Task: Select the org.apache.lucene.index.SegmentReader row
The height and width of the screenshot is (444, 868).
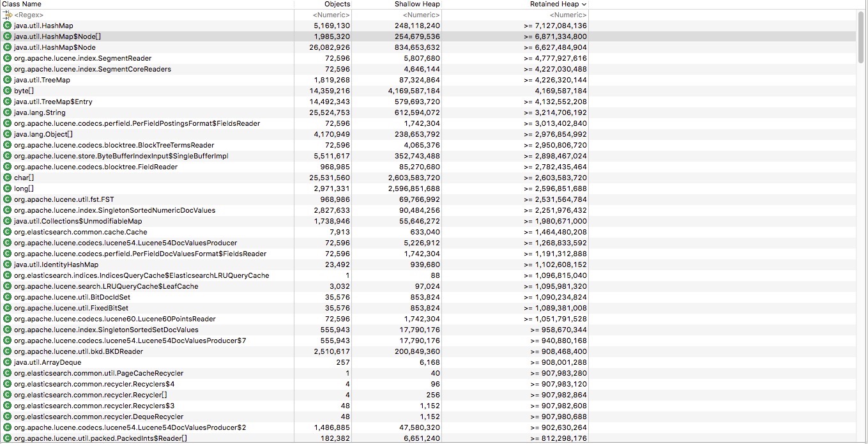Action: point(428,58)
